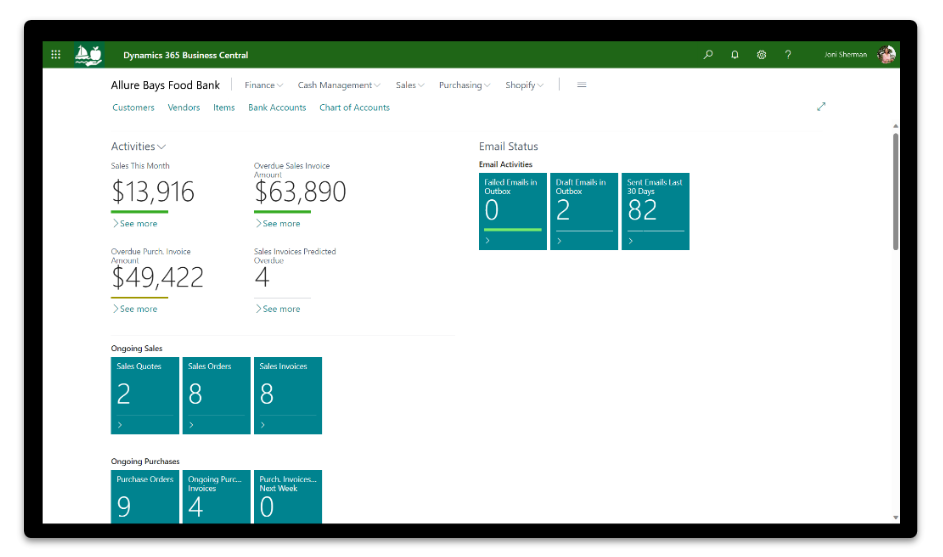Click arrow on Sales Invoices tile
Screen dimensions: 943x557
263,425
